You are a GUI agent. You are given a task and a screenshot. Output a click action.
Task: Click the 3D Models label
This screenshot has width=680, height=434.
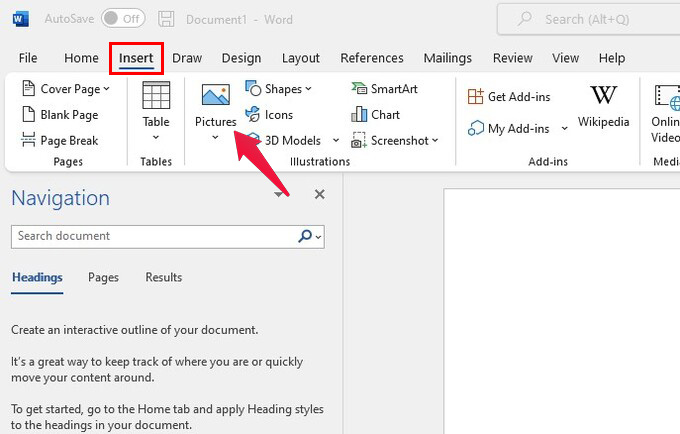tap(293, 140)
